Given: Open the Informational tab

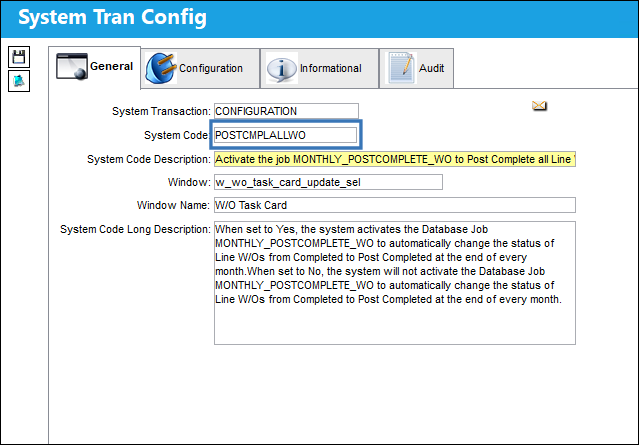Looking at the screenshot, I should [320, 68].
